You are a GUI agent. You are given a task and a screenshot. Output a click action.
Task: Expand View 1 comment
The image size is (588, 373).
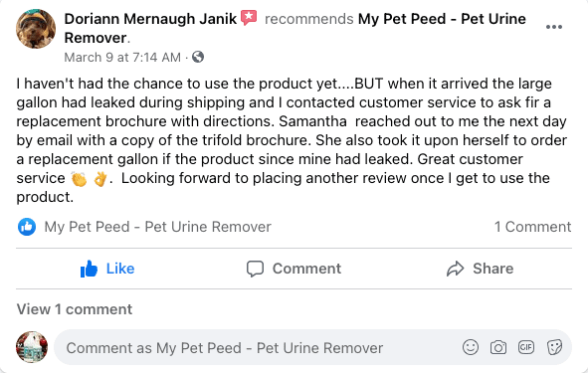tap(75, 309)
